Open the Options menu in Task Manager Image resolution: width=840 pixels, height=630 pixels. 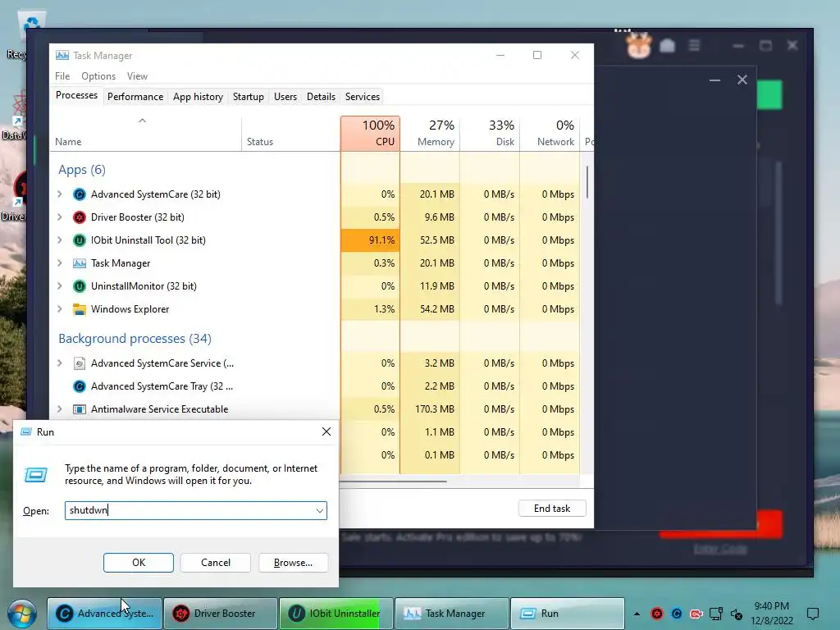[98, 76]
